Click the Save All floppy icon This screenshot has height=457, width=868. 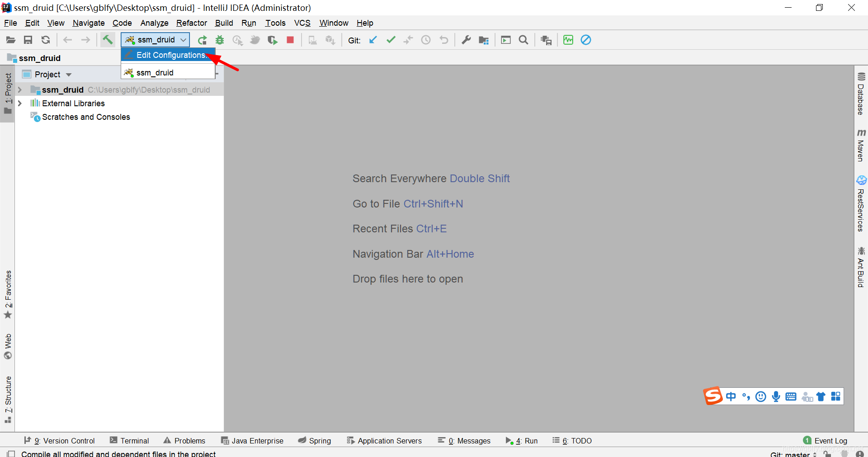pyautogui.click(x=28, y=40)
